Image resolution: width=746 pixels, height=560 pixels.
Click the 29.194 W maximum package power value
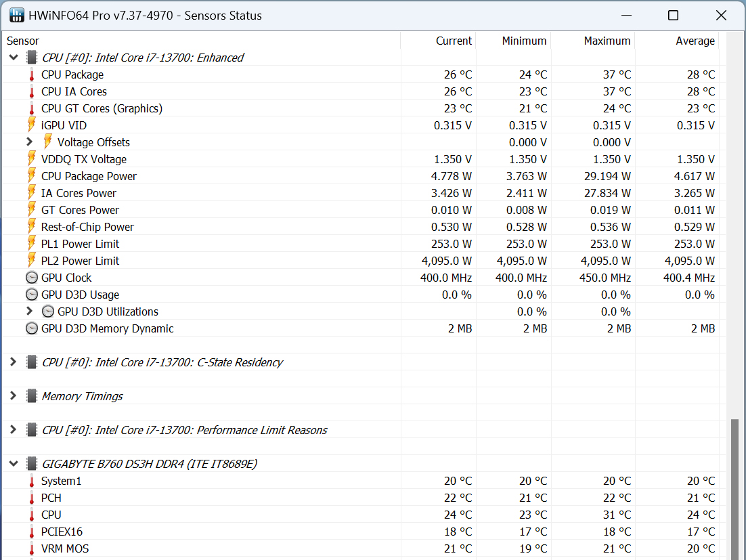click(607, 176)
